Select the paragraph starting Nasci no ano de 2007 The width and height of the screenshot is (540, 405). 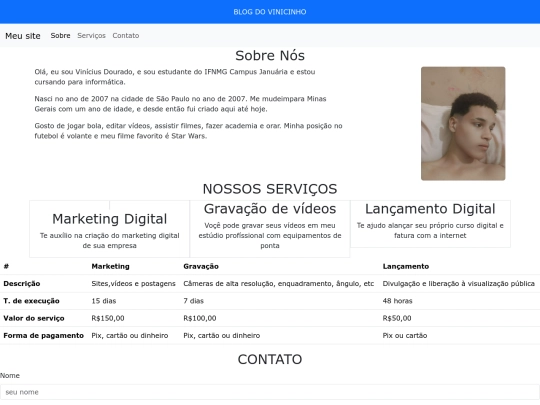(180, 104)
